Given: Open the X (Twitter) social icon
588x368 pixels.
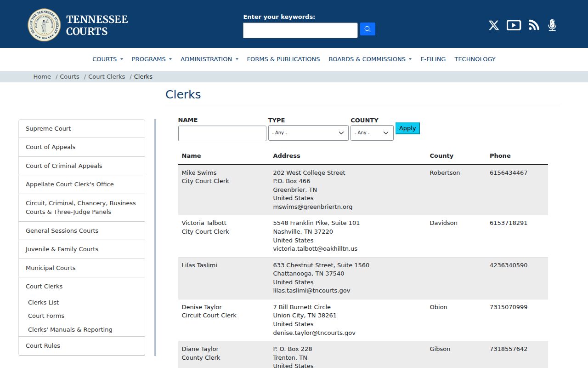Looking at the screenshot, I should [494, 25].
